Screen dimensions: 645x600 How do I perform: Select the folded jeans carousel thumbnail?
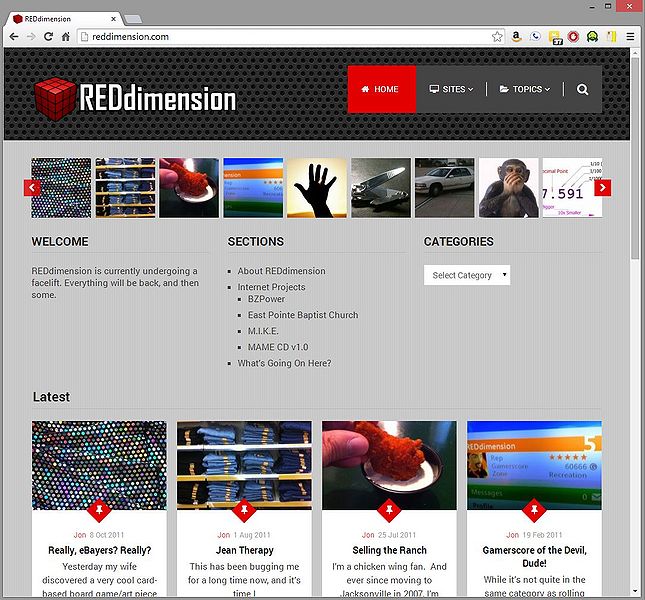(125, 188)
